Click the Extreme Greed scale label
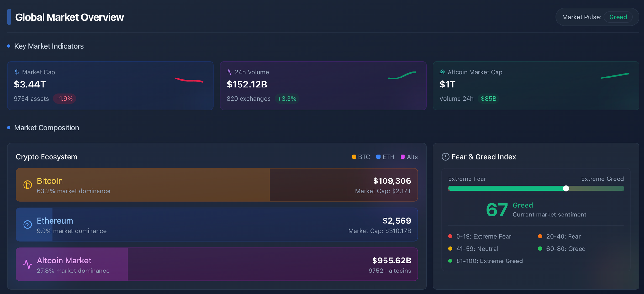644x294 pixels. pos(602,179)
